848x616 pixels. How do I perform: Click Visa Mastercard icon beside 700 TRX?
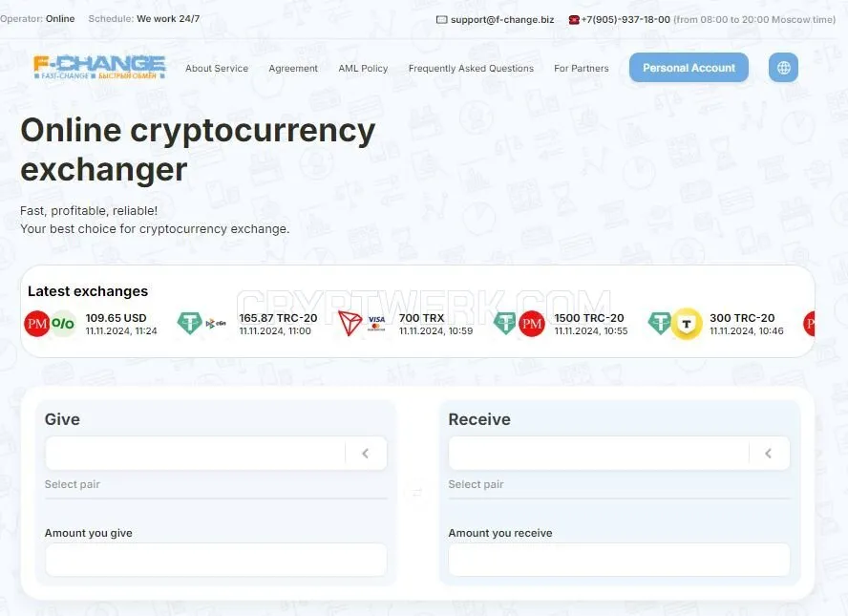point(376,323)
